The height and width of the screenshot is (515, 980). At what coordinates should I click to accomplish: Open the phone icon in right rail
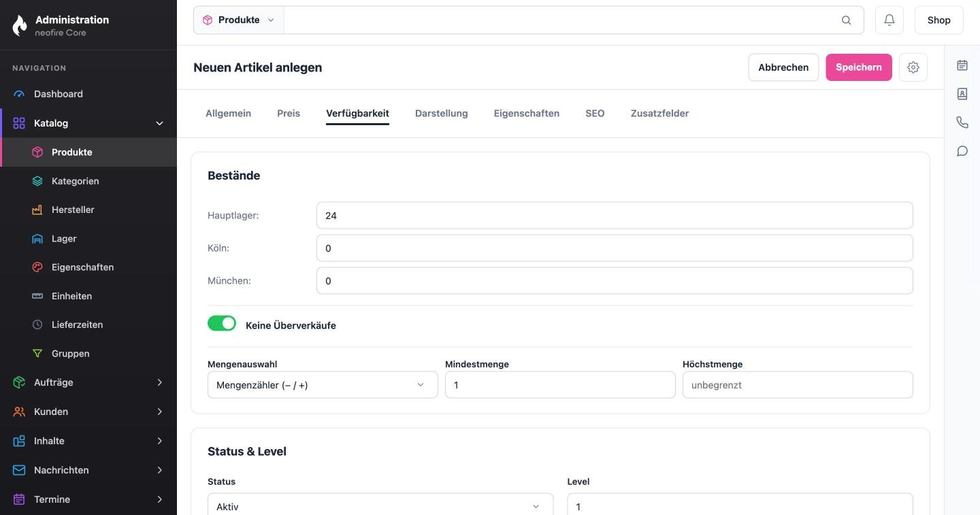coord(962,122)
